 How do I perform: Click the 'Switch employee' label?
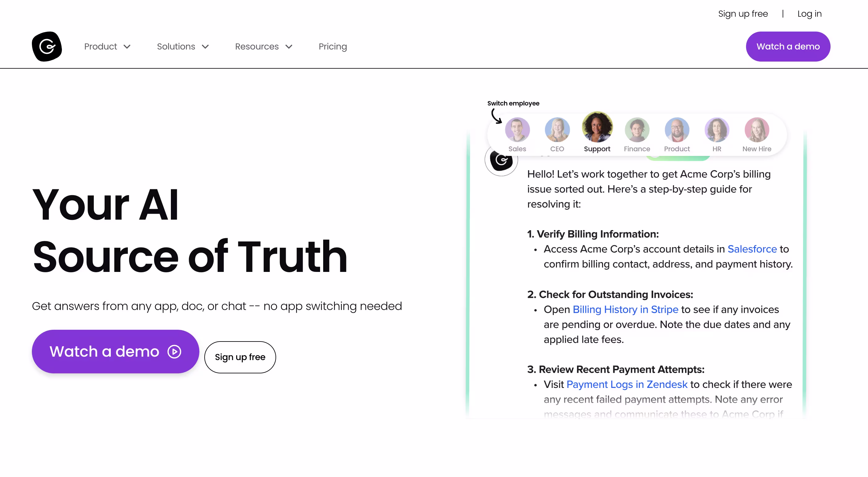pyautogui.click(x=513, y=103)
